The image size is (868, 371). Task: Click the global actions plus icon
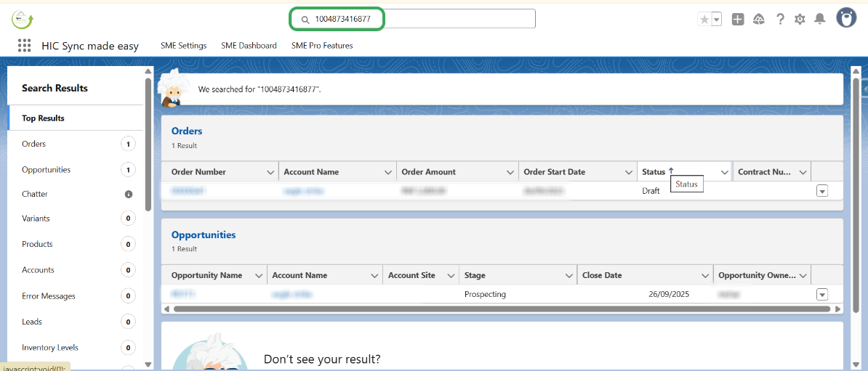[737, 20]
